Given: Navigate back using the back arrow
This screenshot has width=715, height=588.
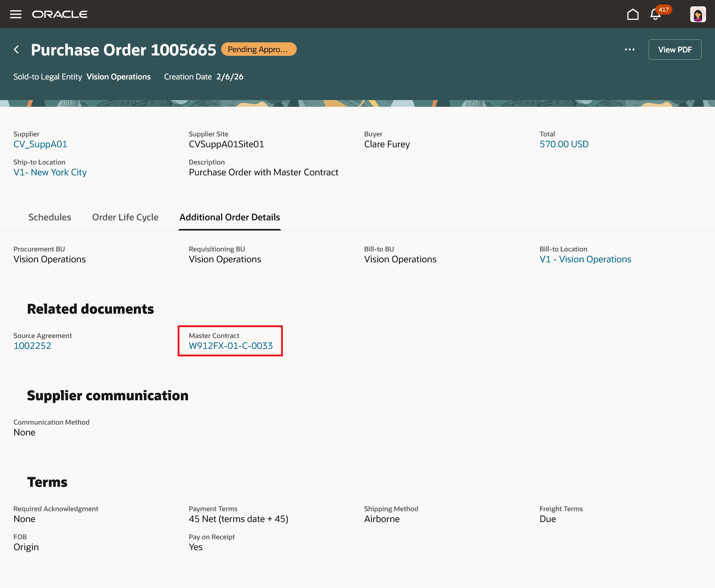Looking at the screenshot, I should [x=17, y=49].
